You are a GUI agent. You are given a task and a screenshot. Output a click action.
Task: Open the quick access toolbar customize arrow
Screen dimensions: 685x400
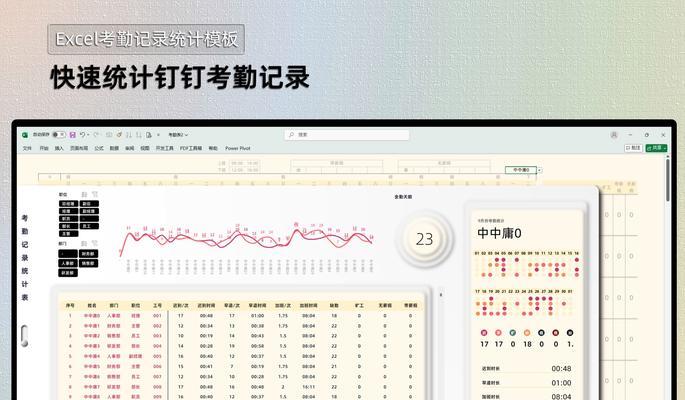click(x=158, y=135)
